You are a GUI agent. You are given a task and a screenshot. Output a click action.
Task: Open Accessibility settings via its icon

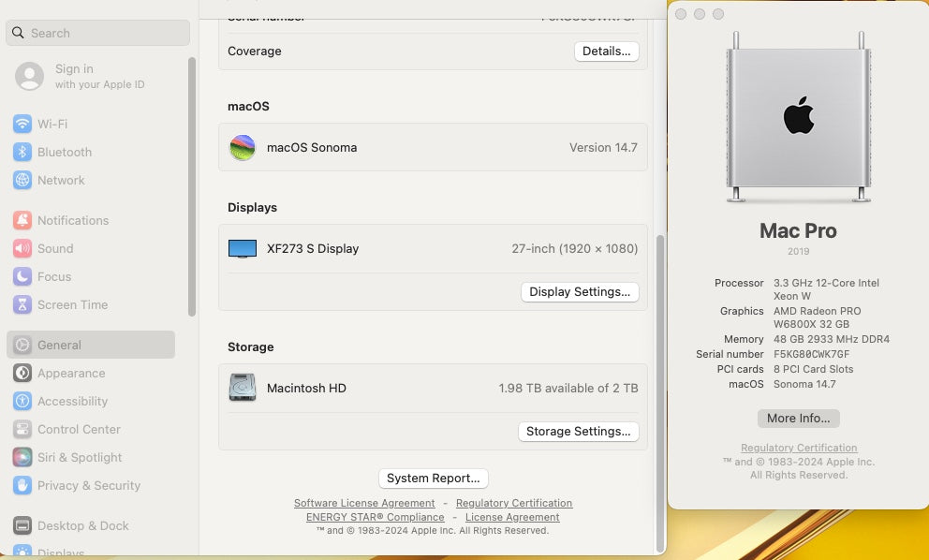22,401
